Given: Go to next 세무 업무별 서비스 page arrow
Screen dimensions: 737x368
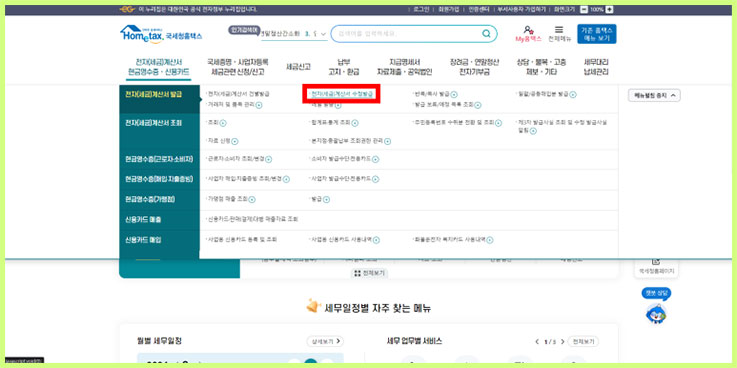Looking at the screenshot, I should 563,342.
